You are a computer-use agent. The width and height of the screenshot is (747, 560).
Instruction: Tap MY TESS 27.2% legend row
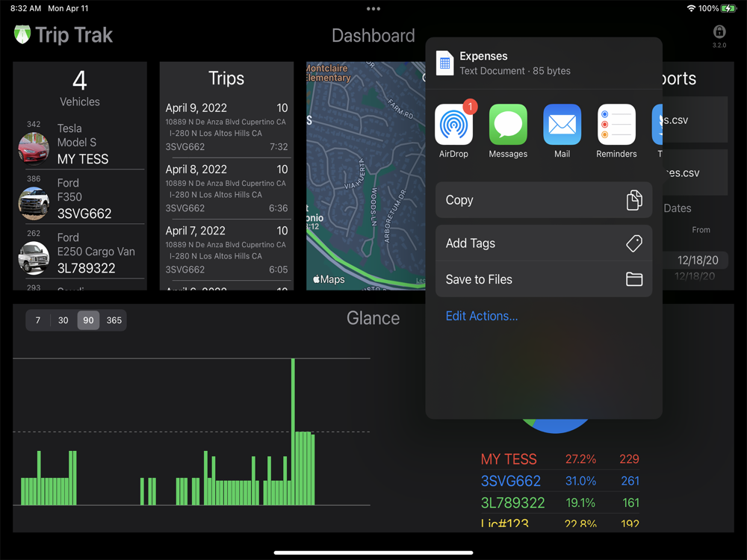click(x=560, y=459)
